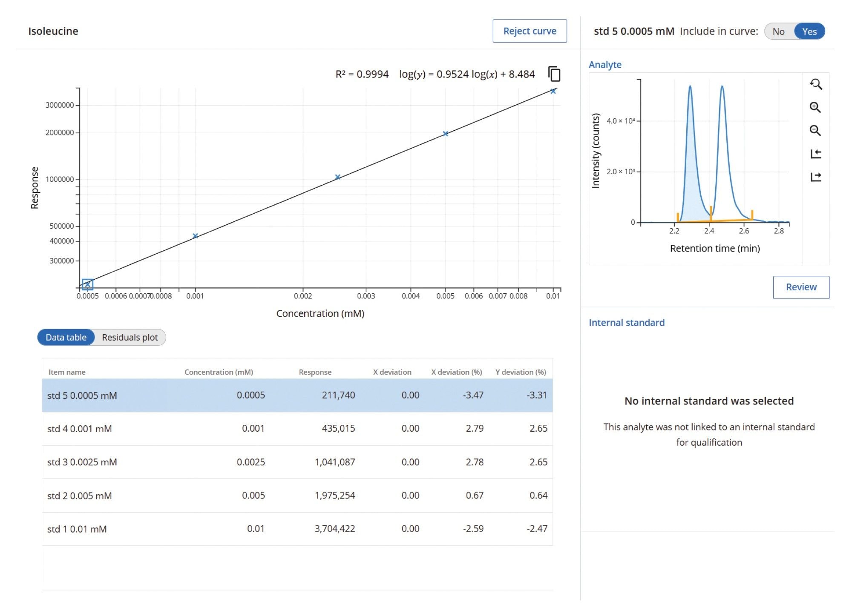
Task: Open the chromatogram Review button
Action: (x=801, y=287)
